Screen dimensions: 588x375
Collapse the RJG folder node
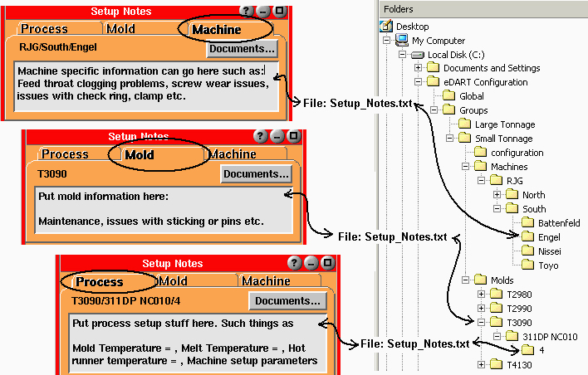pos(481,181)
